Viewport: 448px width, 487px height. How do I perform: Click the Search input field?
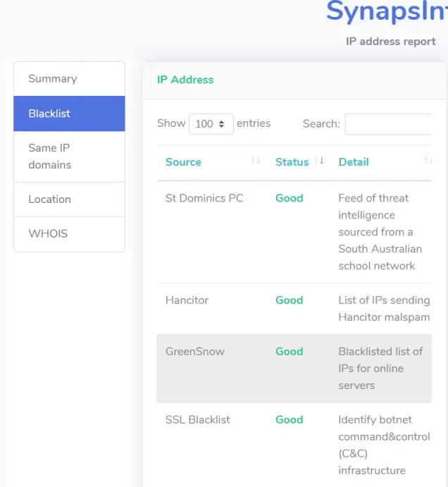click(x=387, y=123)
